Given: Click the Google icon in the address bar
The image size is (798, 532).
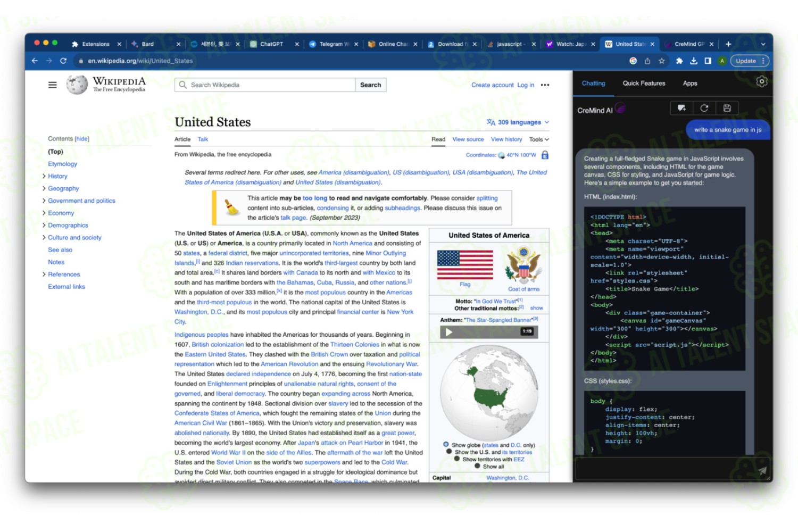Looking at the screenshot, I should pyautogui.click(x=633, y=61).
